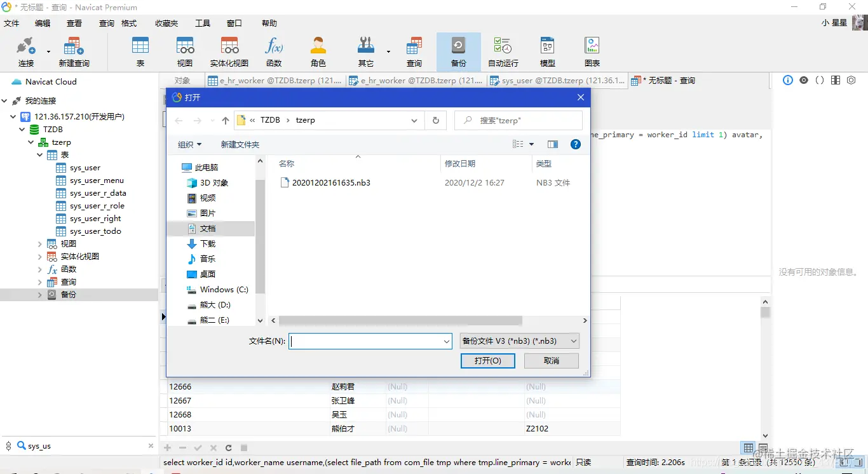Switch to the 无标题 - 查询 tab
The width and height of the screenshot is (868, 474).
point(663,81)
